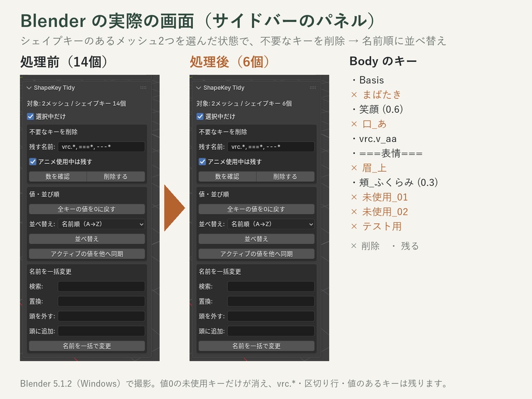Screen dimensions: 532x399
Task: Click the panel grip dots in 処理前 panel header
Action: click(143, 88)
